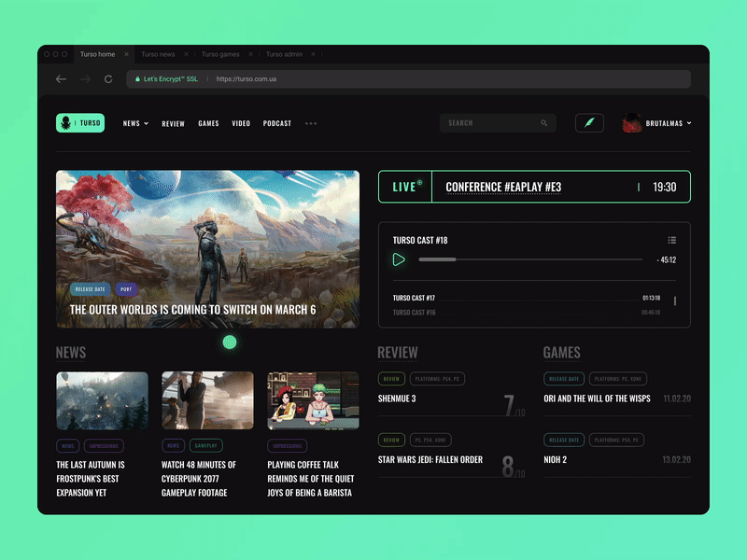Select PODCAST in the navigation menu
The height and width of the screenshot is (560, 747).
pyautogui.click(x=277, y=122)
